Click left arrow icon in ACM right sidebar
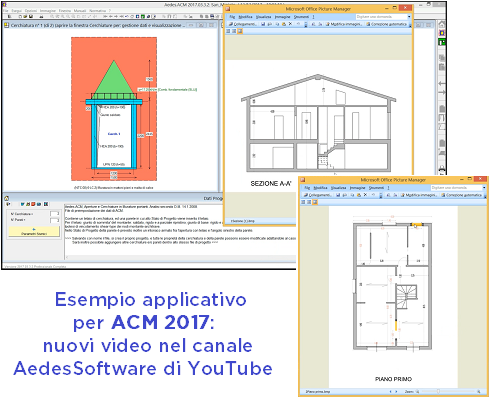This screenshot has width=490, height=398. tap(442, 83)
